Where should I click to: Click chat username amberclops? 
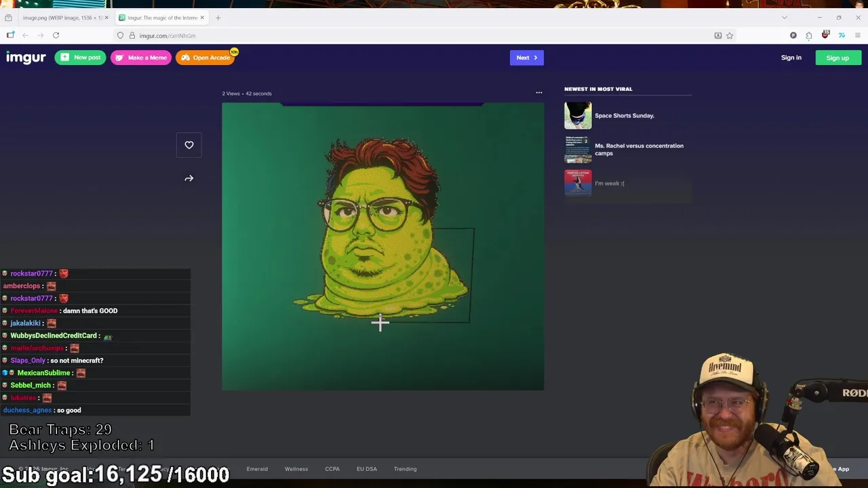point(22,286)
